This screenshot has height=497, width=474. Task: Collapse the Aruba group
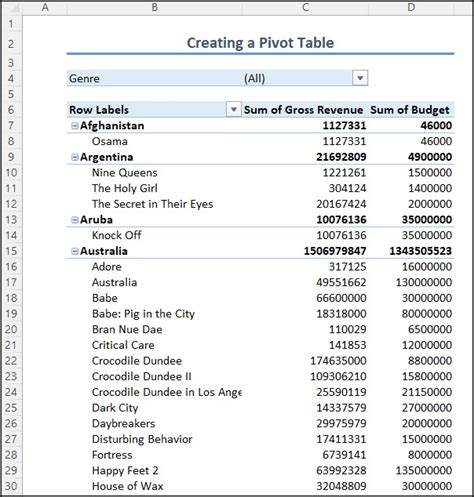coord(75,220)
